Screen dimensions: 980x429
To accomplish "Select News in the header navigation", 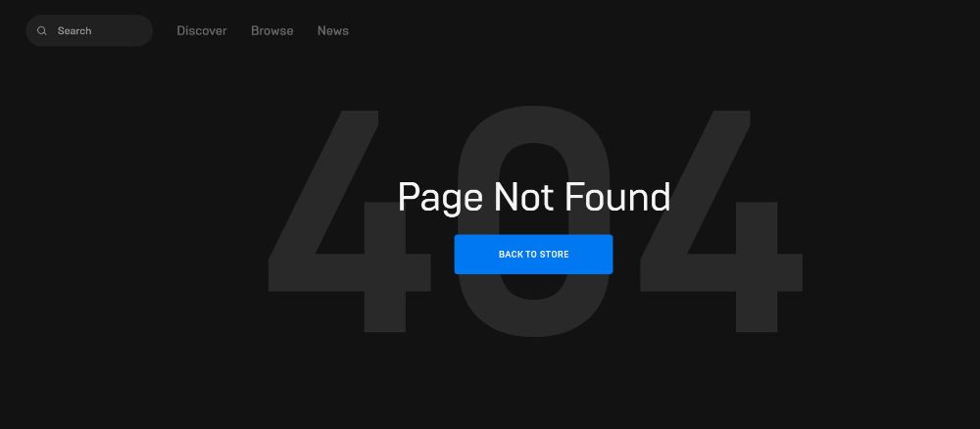I will click(332, 30).
